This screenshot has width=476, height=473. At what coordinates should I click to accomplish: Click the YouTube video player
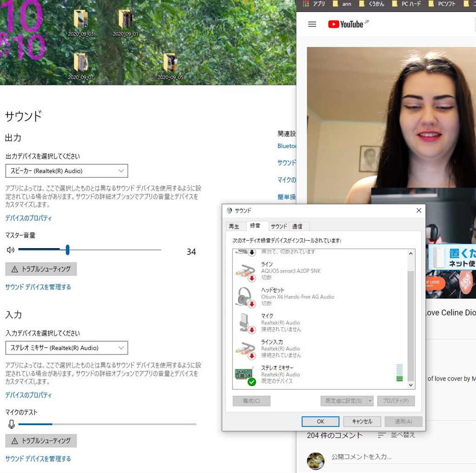tap(391, 125)
